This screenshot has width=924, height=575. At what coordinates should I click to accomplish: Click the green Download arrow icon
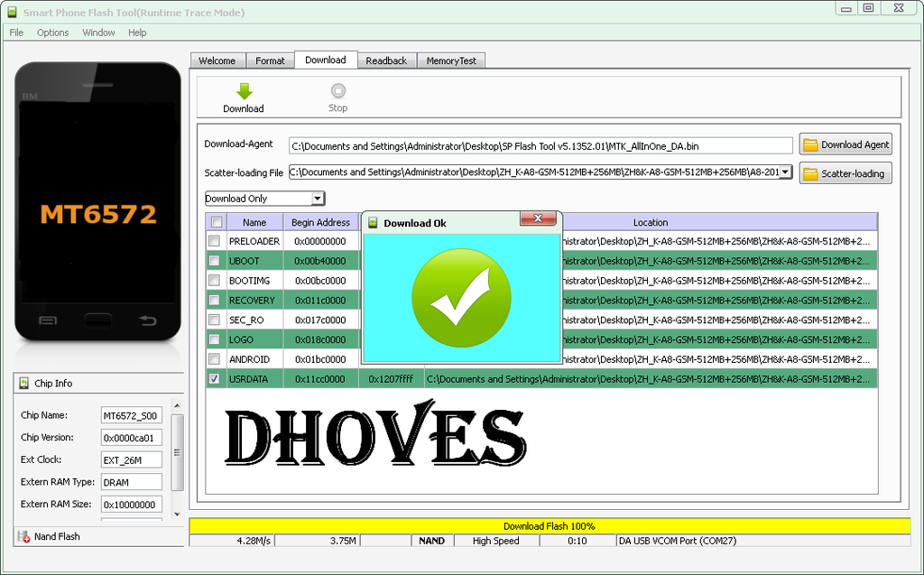tap(244, 91)
